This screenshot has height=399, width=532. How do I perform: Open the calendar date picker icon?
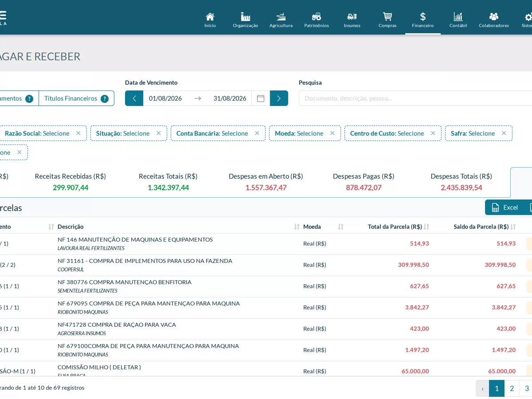pos(261,98)
